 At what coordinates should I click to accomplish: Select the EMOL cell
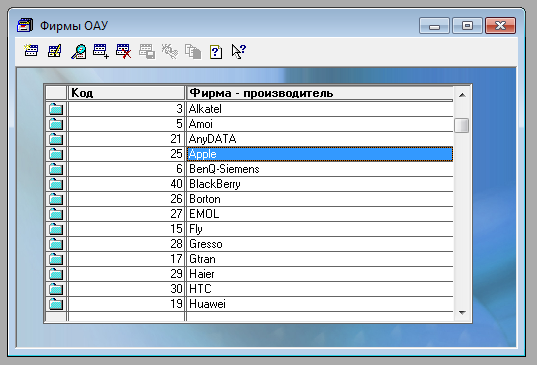point(320,214)
